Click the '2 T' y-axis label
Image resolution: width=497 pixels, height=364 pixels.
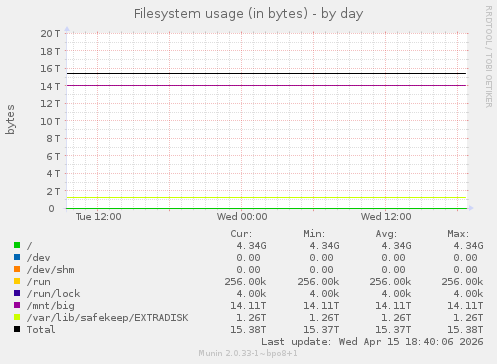pyautogui.click(x=53, y=191)
